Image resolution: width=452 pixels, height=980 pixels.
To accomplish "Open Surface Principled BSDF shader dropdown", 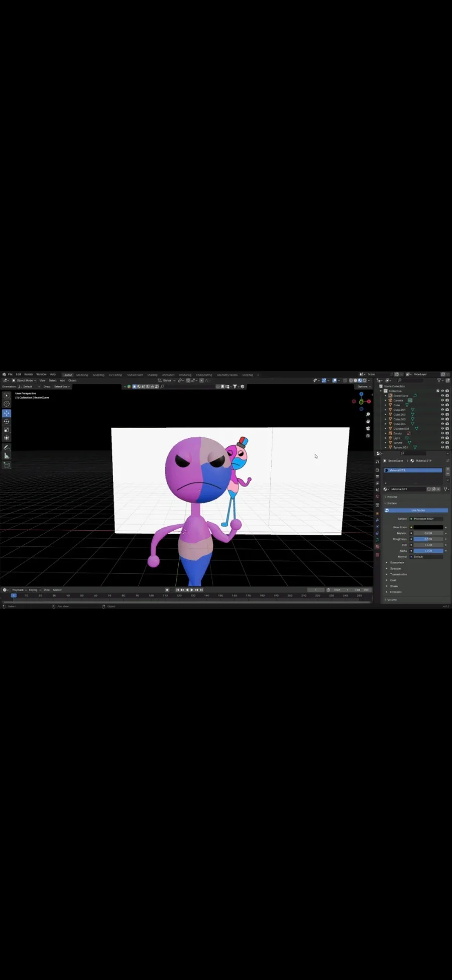I will click(426, 519).
